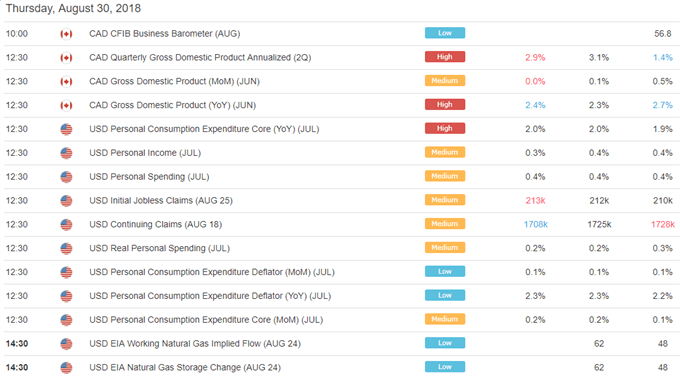The height and width of the screenshot is (379, 680).
Task: Click Canada flag beside GDP (YoY) (JUN)
Action: coord(66,105)
